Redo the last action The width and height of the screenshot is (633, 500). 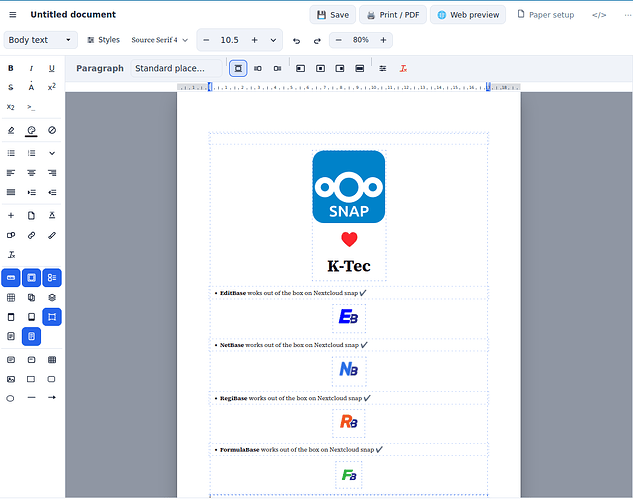click(317, 40)
